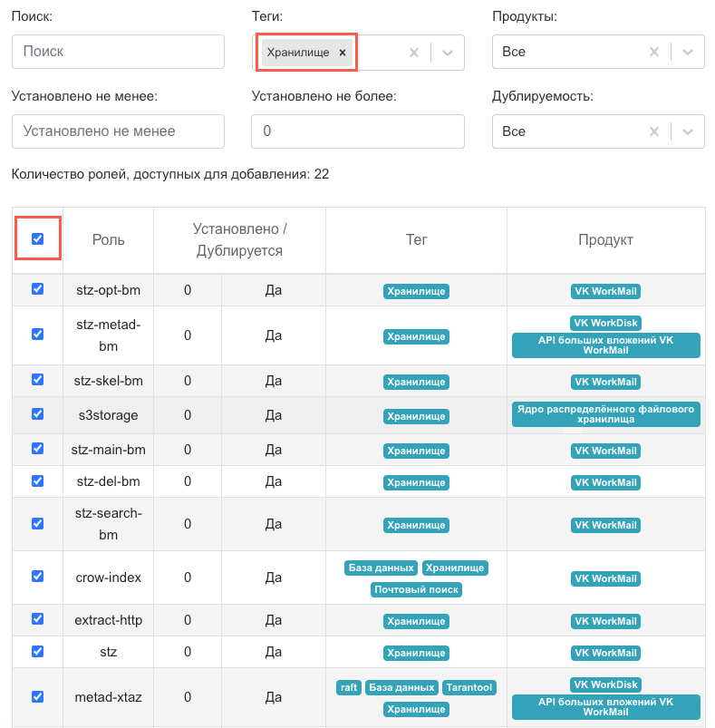This screenshot has width=715, height=728.
Task: Click the Роль column header
Action: (x=108, y=240)
